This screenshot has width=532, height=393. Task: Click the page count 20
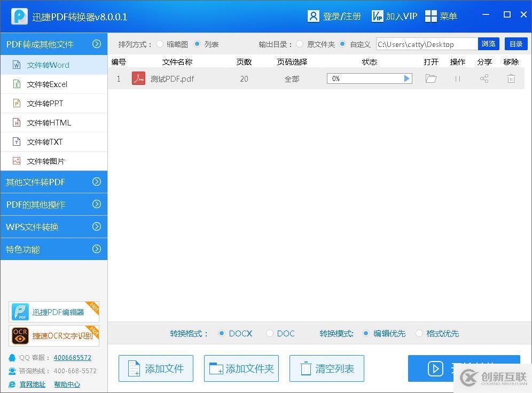point(244,79)
